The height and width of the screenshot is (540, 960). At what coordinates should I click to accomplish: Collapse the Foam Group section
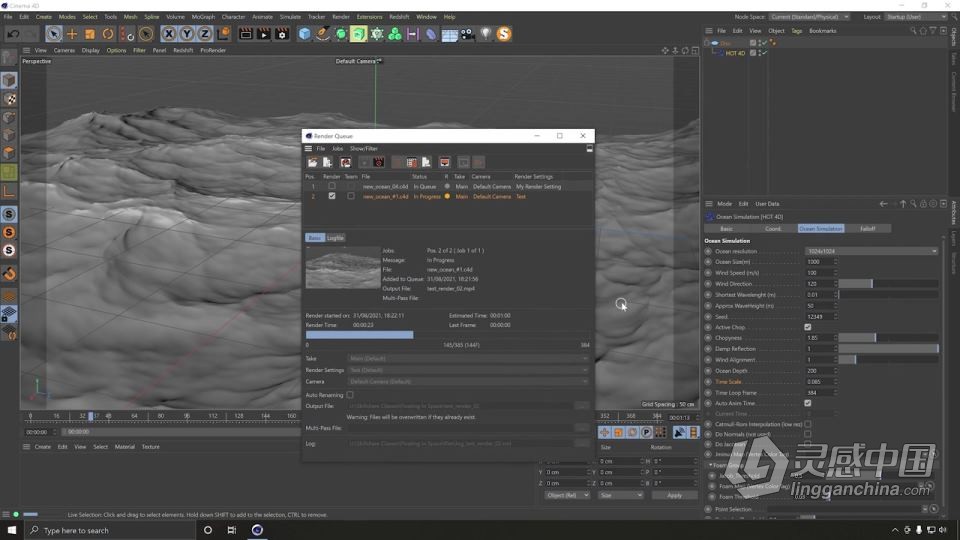click(x=711, y=465)
